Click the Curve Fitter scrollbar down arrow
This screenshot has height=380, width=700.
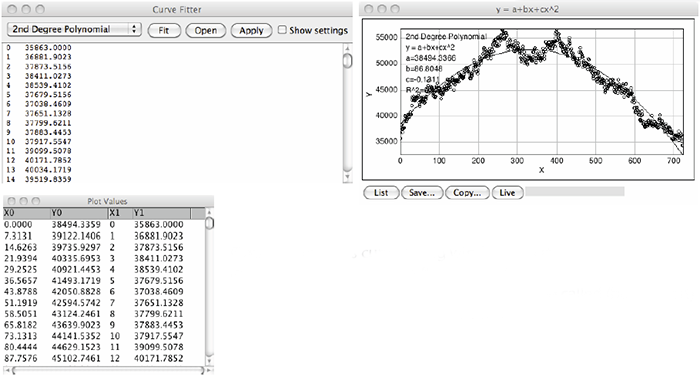348,177
